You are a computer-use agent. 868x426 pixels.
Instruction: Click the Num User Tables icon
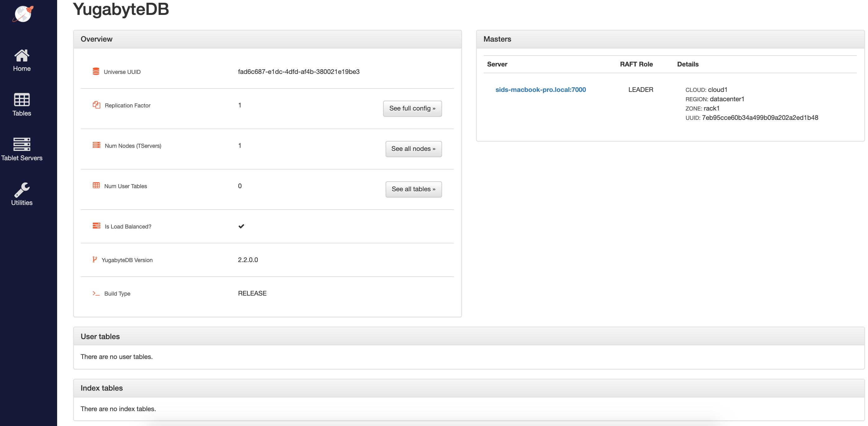click(96, 185)
